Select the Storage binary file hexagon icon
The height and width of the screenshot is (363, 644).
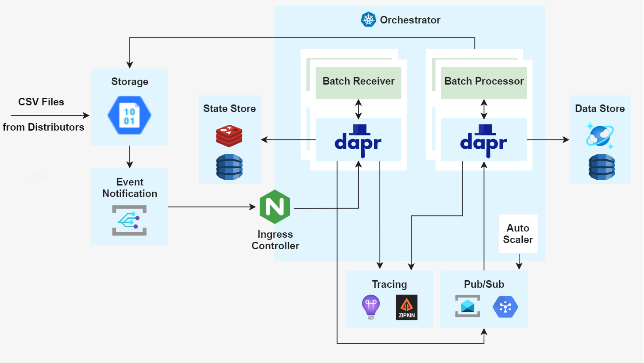[x=129, y=115]
